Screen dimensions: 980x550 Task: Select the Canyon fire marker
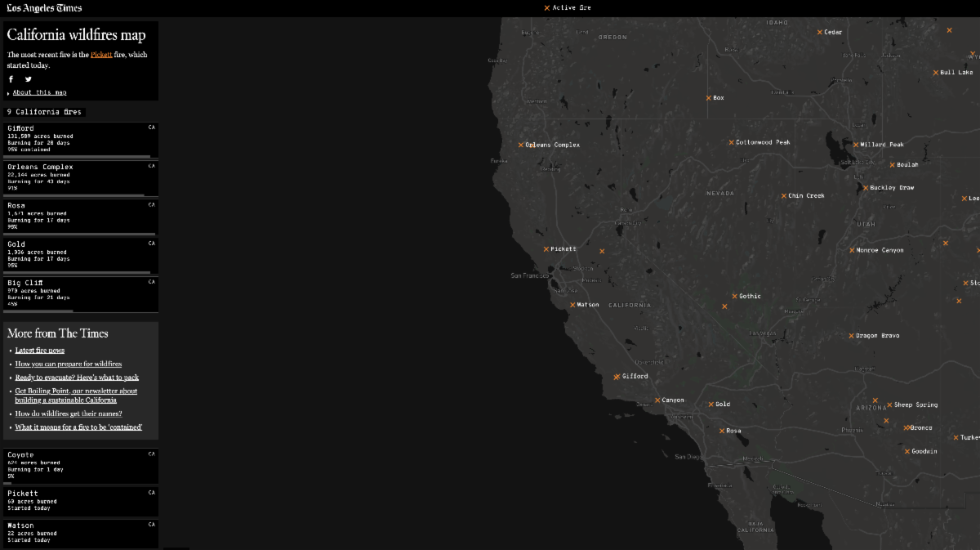(657, 400)
